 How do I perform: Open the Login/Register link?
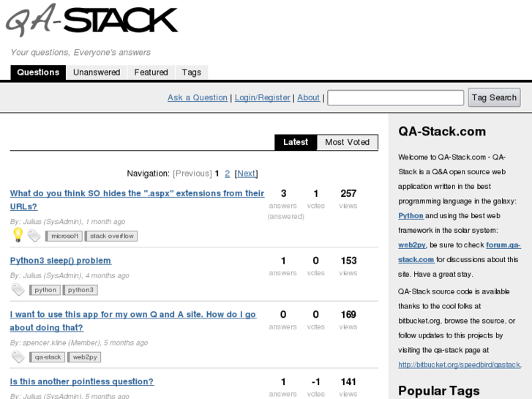[263, 98]
